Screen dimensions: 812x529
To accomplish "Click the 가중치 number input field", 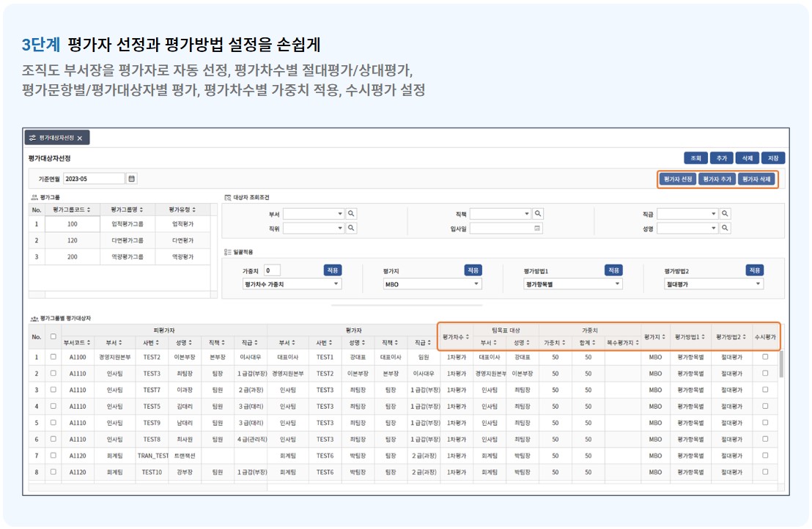I will [x=272, y=270].
